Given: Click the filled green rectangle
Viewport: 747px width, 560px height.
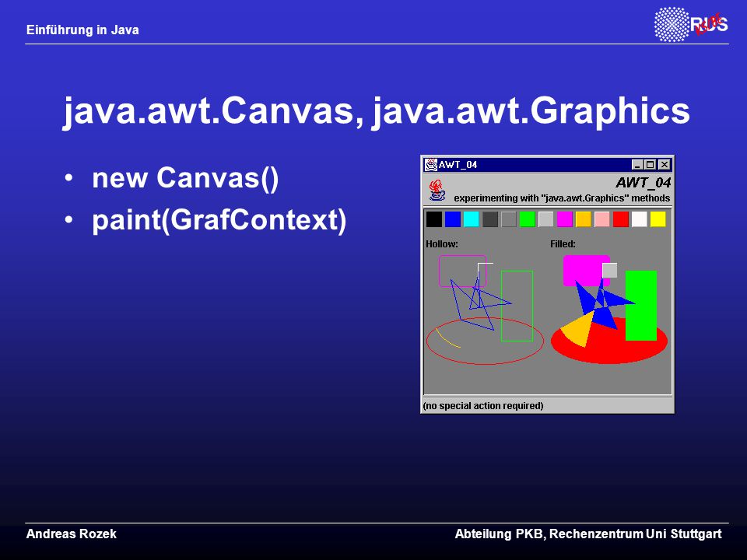Looking at the screenshot, I should (640, 306).
